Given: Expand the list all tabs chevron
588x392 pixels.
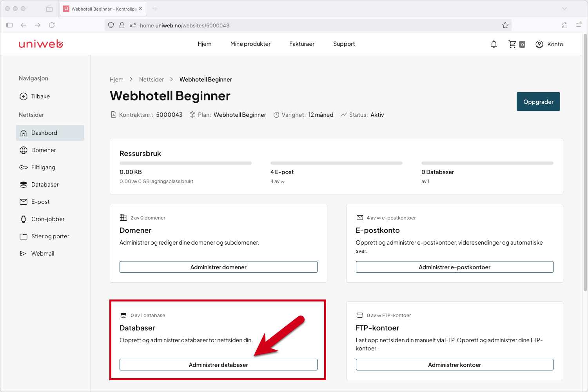Looking at the screenshot, I should (564, 9).
